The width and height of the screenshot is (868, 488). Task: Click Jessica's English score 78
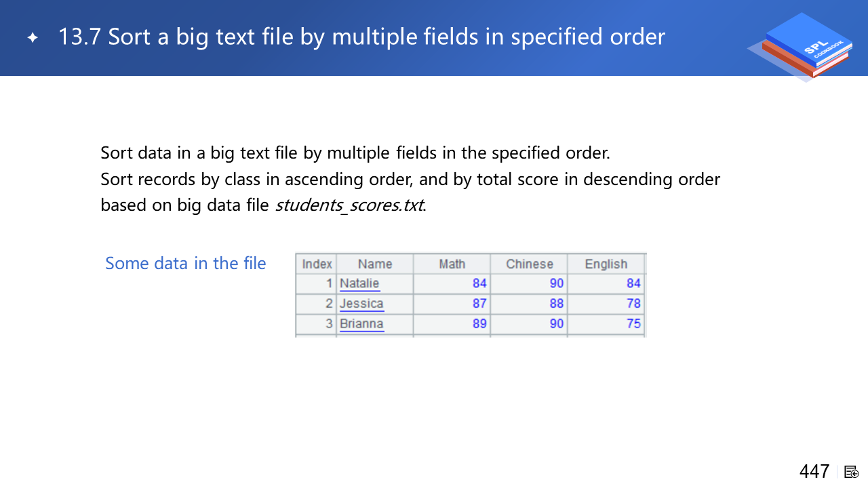coord(633,304)
